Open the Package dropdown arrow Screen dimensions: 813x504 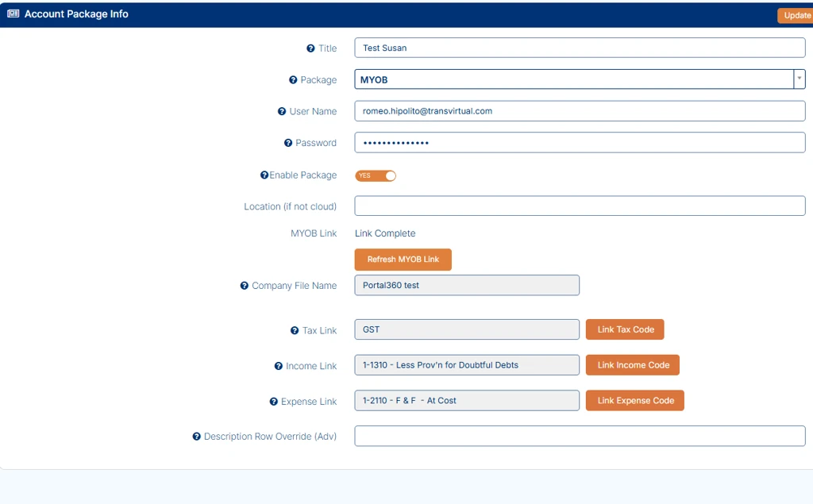point(799,79)
